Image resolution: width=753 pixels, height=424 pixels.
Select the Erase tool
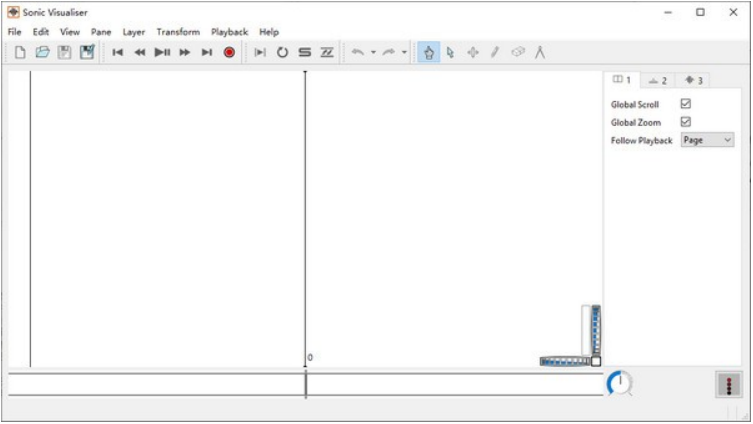(518, 51)
